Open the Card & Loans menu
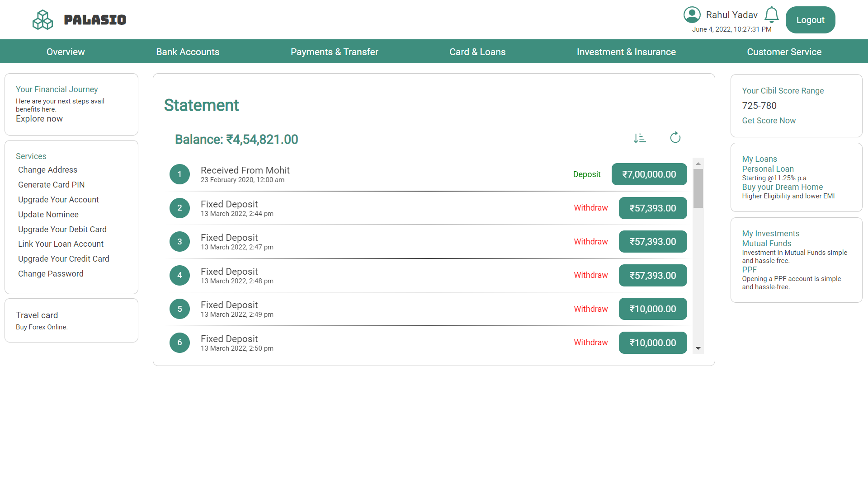The height and width of the screenshot is (488, 868). 477,52
